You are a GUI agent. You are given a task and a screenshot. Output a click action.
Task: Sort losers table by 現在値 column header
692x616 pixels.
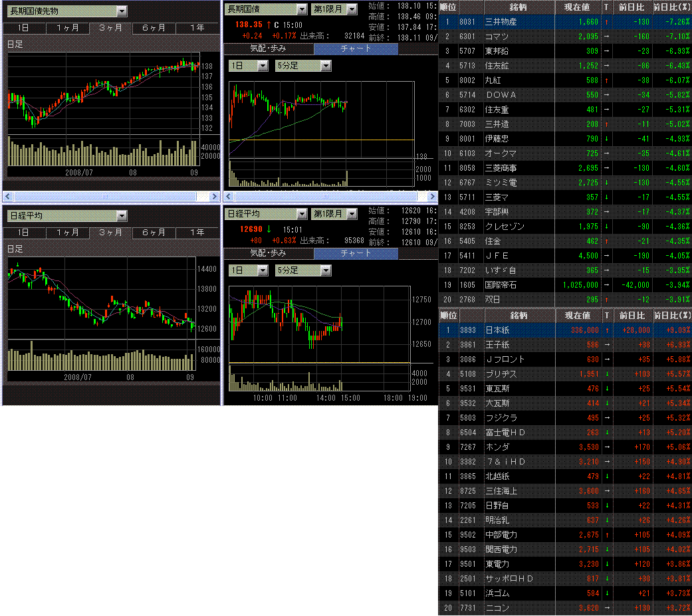pyautogui.click(x=577, y=7)
